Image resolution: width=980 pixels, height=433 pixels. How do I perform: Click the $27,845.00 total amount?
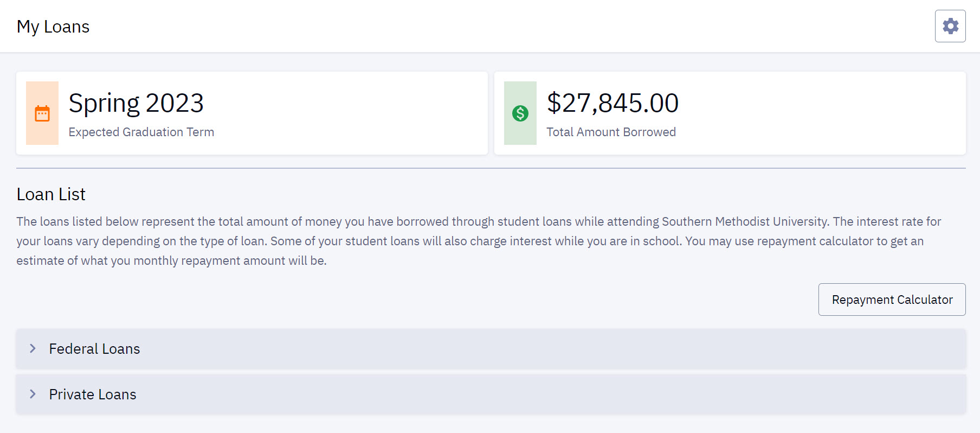pos(612,103)
